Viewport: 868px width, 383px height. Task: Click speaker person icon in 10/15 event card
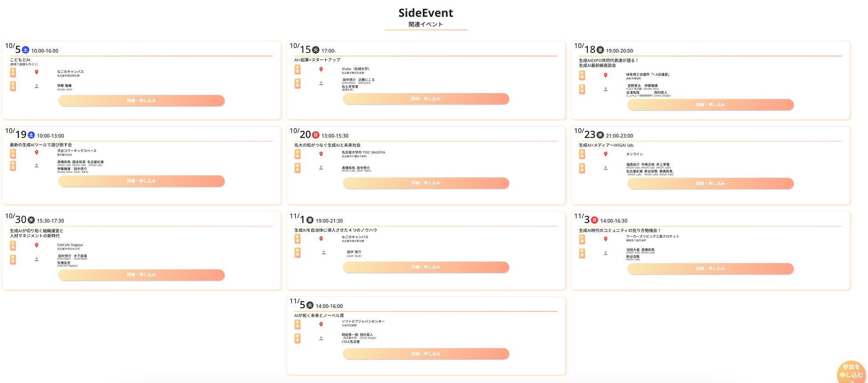[x=321, y=83]
